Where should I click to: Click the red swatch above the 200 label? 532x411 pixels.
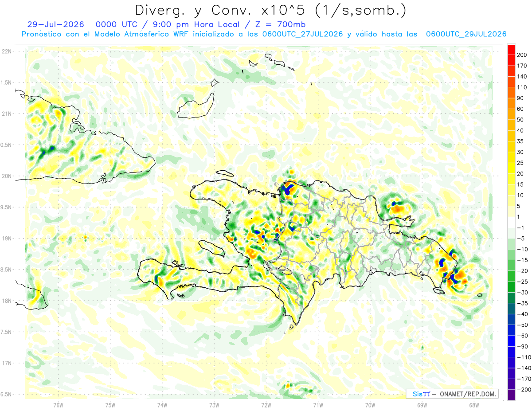pyautogui.click(x=512, y=49)
